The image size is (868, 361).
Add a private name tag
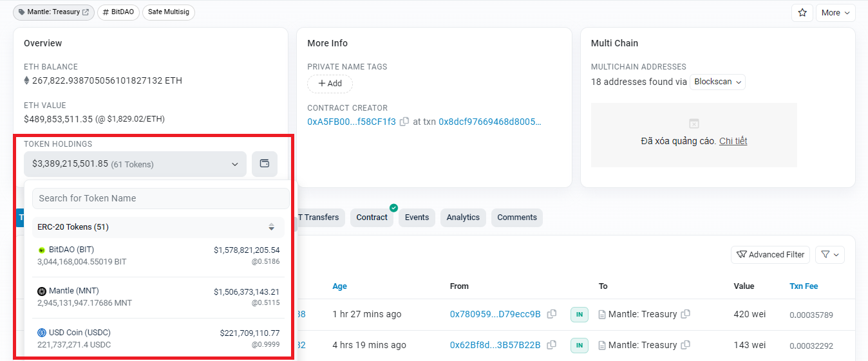tap(330, 84)
